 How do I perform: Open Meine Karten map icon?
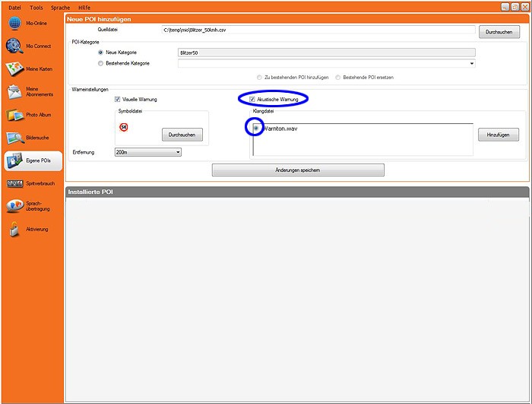(14, 69)
